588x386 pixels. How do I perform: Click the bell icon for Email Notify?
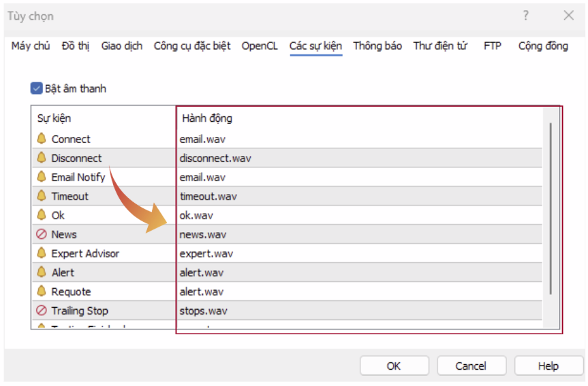42,177
